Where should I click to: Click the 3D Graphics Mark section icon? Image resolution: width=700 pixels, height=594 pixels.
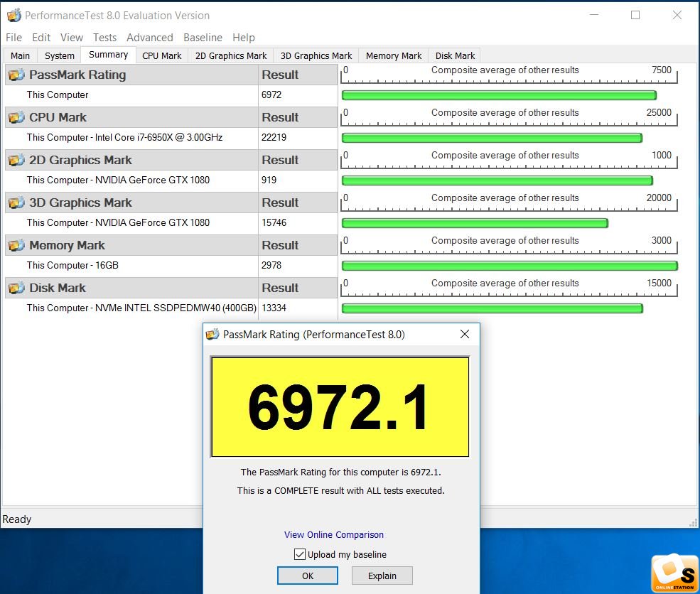pos(16,202)
